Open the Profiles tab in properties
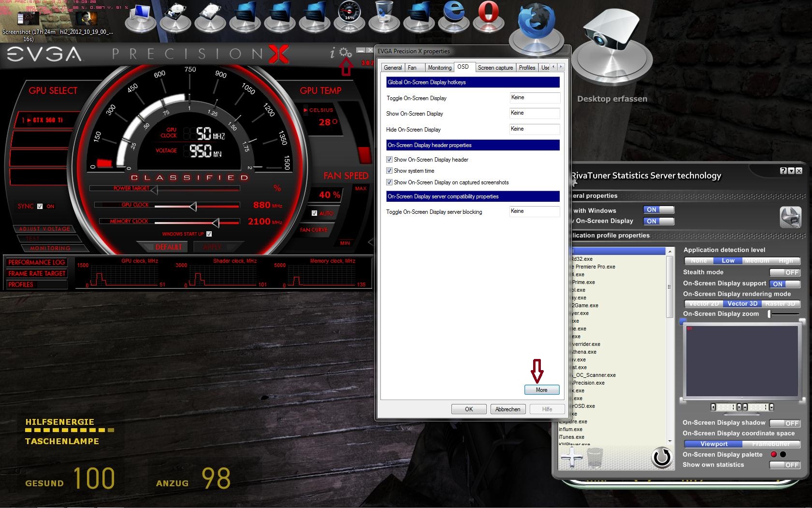812x508 pixels. tap(527, 68)
